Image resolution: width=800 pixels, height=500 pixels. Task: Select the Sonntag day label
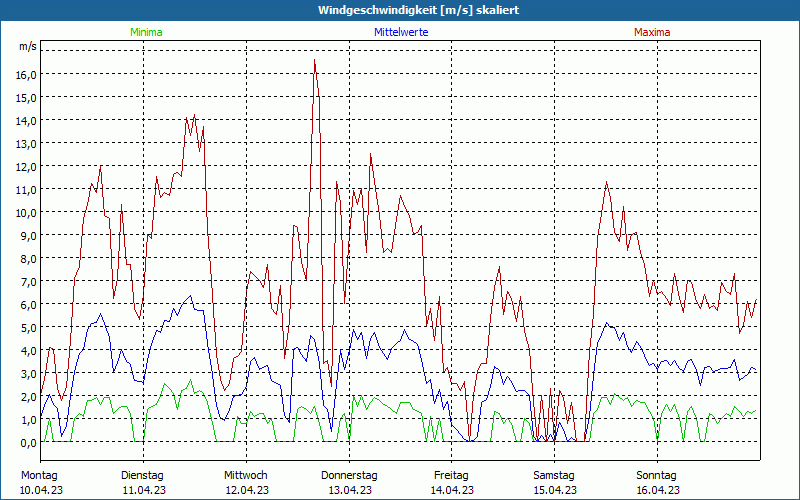pos(657,475)
